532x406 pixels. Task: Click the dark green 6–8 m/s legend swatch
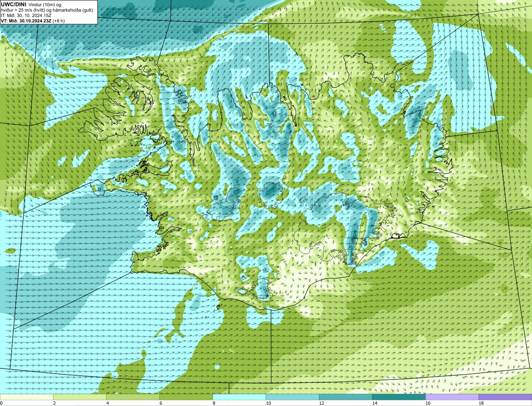pos(186,397)
